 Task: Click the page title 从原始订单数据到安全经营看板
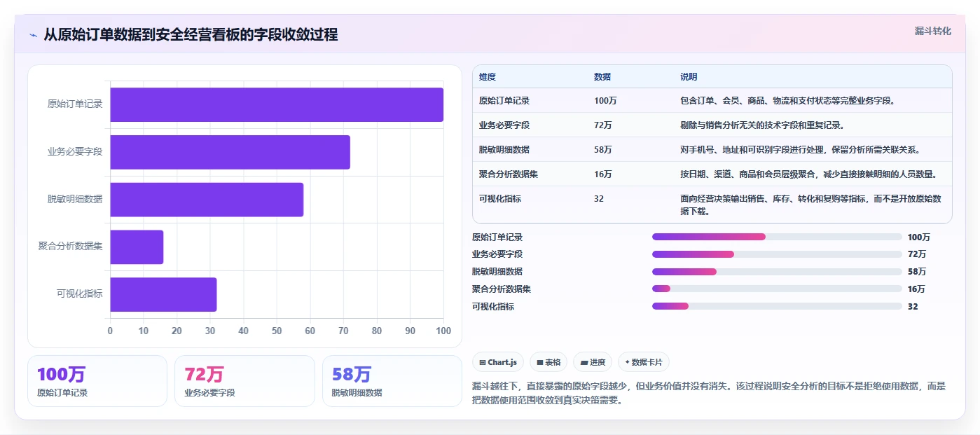pos(191,35)
